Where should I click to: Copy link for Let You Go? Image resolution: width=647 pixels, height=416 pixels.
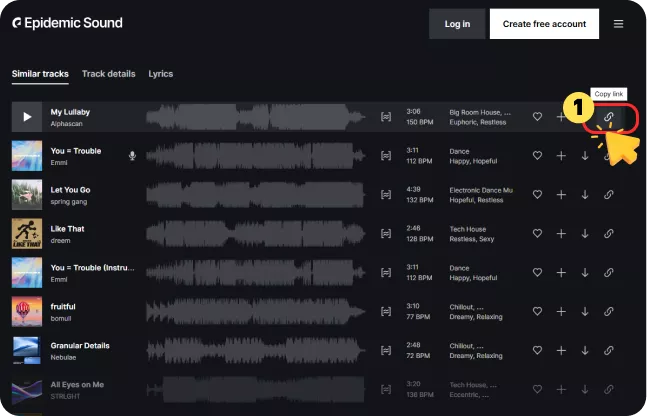click(609, 194)
